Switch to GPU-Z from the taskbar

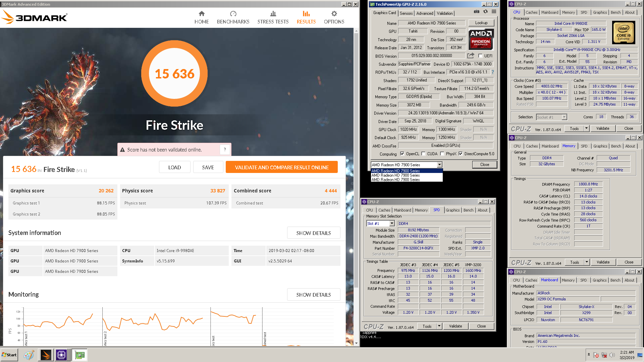point(80,355)
